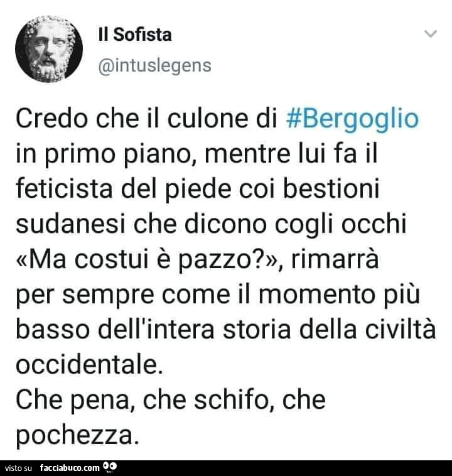The height and width of the screenshot is (476, 452).
Task: Click the word 'occidentale.' in the tweet
Action: [89, 364]
